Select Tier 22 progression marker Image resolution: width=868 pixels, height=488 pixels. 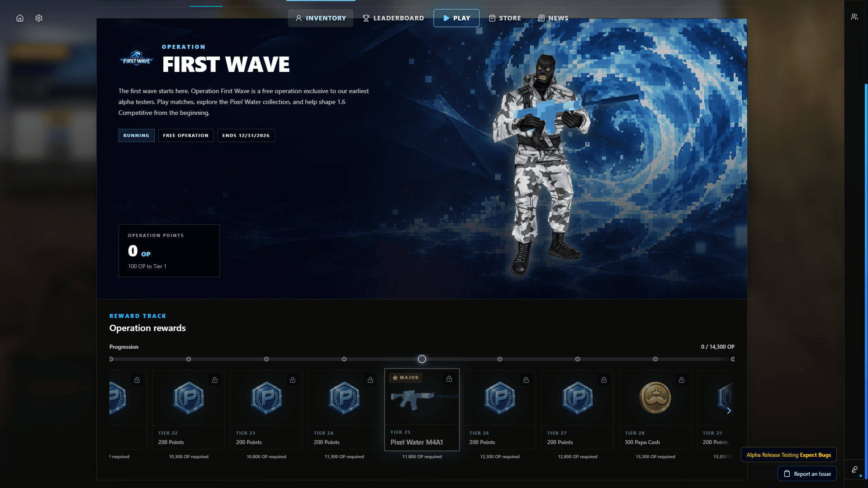point(189,359)
